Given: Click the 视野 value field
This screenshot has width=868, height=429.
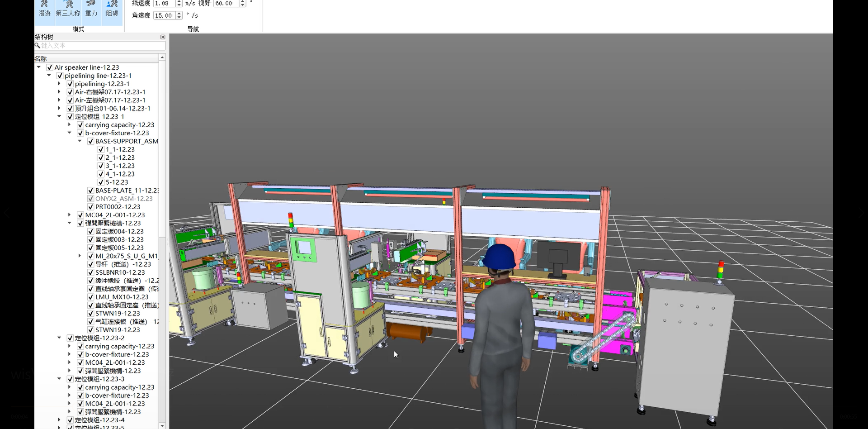Looking at the screenshot, I should click(x=226, y=3).
